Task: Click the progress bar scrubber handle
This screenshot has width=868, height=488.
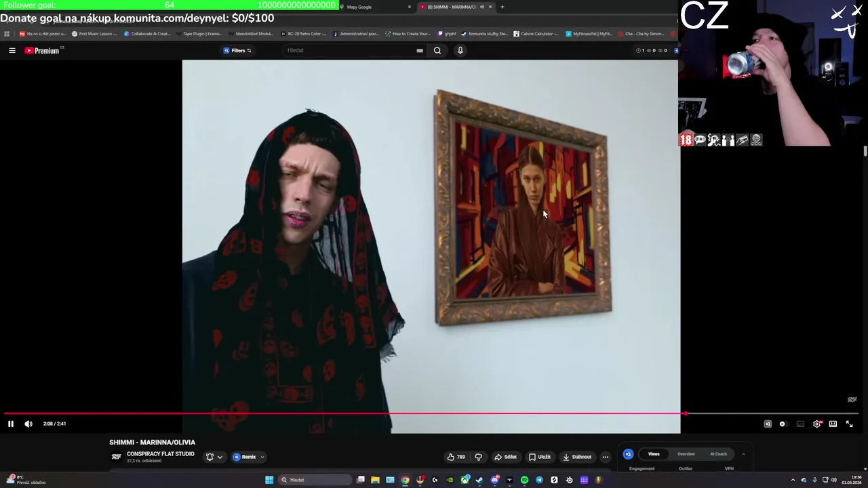Action: pyautogui.click(x=685, y=413)
